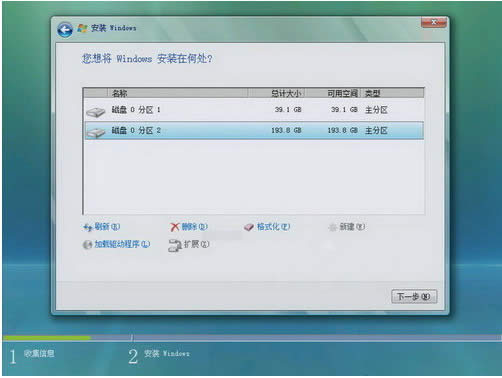Image resolution: width=502 pixels, height=378 pixels.
Task: Click the 名称 column header
Action: pos(178,93)
